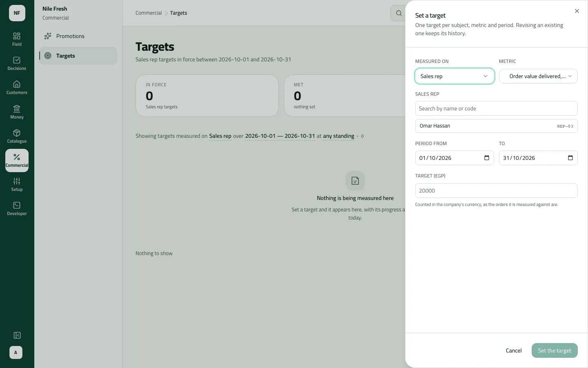Image resolution: width=588 pixels, height=368 pixels.
Task: Click the Met summary card
Action: 345,96
